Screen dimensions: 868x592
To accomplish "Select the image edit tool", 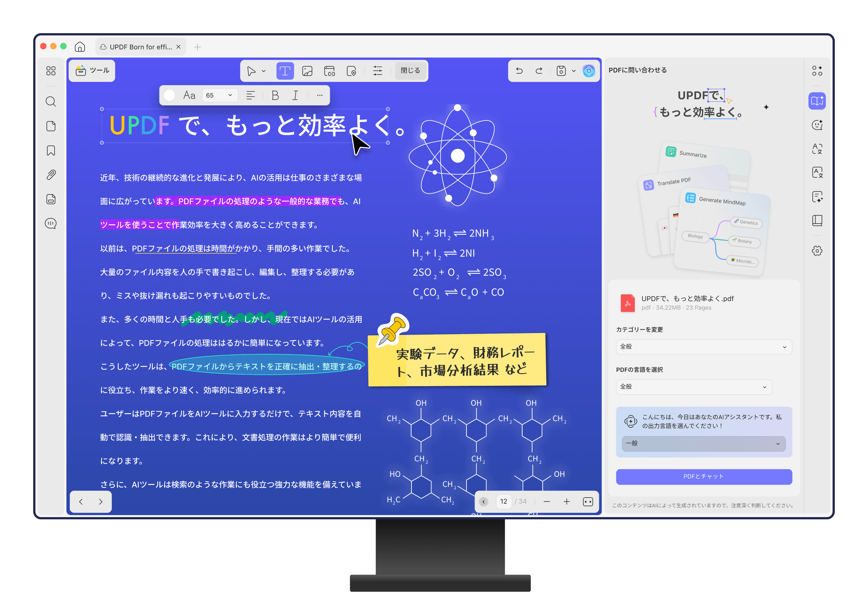I will [x=307, y=71].
